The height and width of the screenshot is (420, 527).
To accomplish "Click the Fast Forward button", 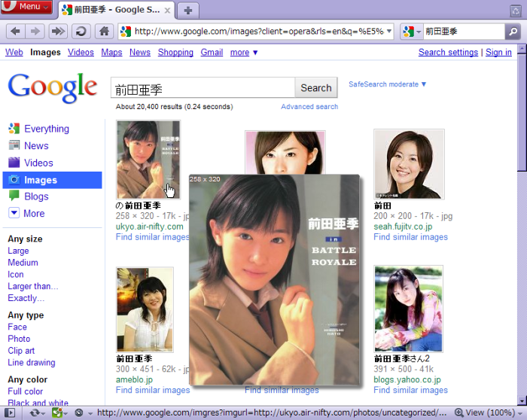I will point(58,32).
